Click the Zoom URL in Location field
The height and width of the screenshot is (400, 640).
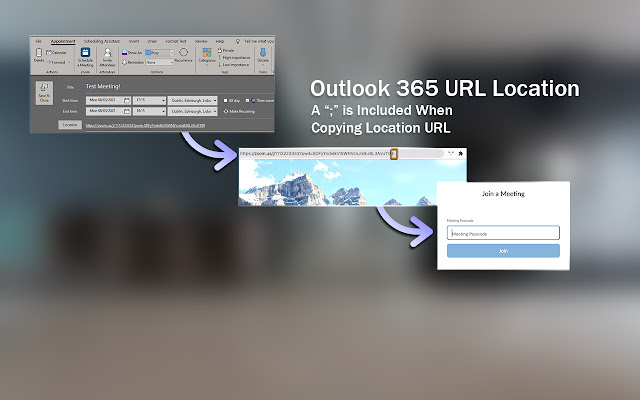(x=145, y=126)
